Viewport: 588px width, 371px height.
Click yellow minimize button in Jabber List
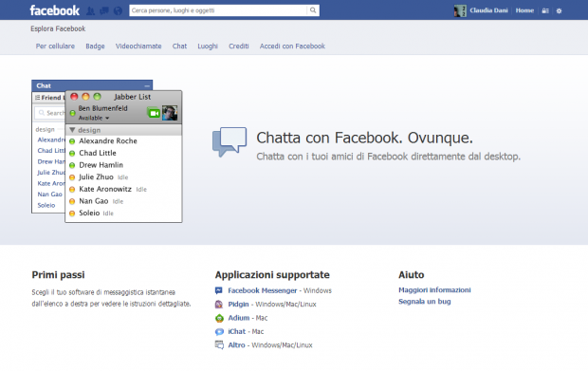(x=85, y=97)
